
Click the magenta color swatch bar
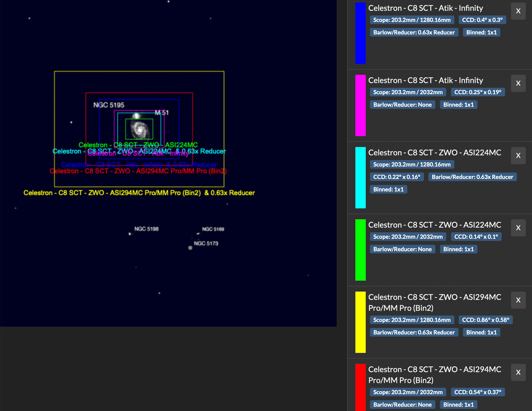tap(360, 105)
